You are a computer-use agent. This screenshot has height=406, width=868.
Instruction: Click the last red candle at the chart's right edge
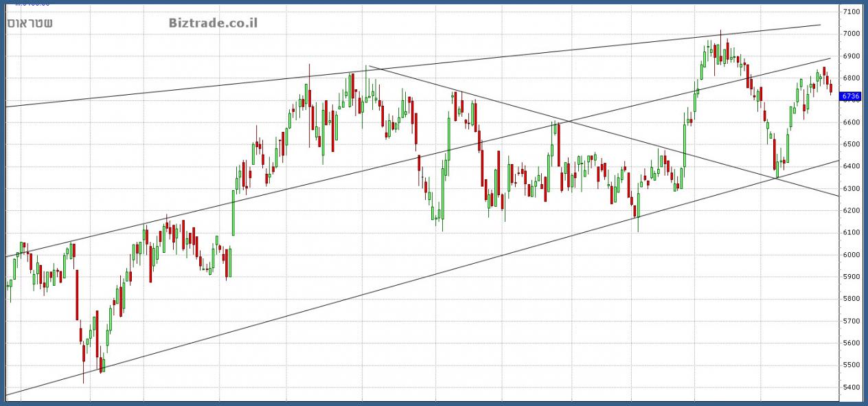tap(831, 89)
